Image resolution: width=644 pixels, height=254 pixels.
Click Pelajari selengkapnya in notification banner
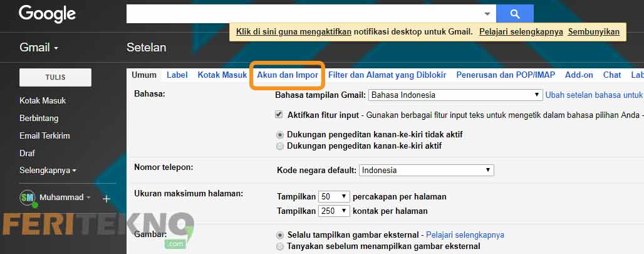(x=521, y=31)
